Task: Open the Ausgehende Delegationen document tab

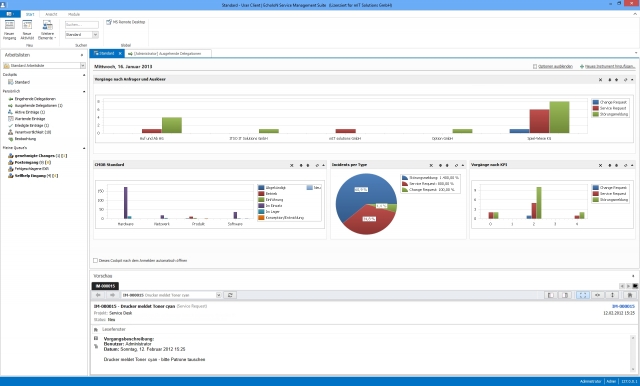Action: (x=167, y=53)
